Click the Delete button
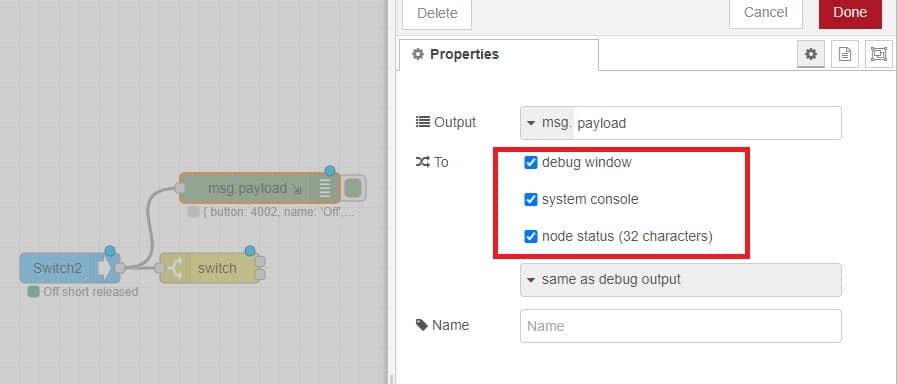Screen dimensions: 897x384 pyautogui.click(x=437, y=13)
